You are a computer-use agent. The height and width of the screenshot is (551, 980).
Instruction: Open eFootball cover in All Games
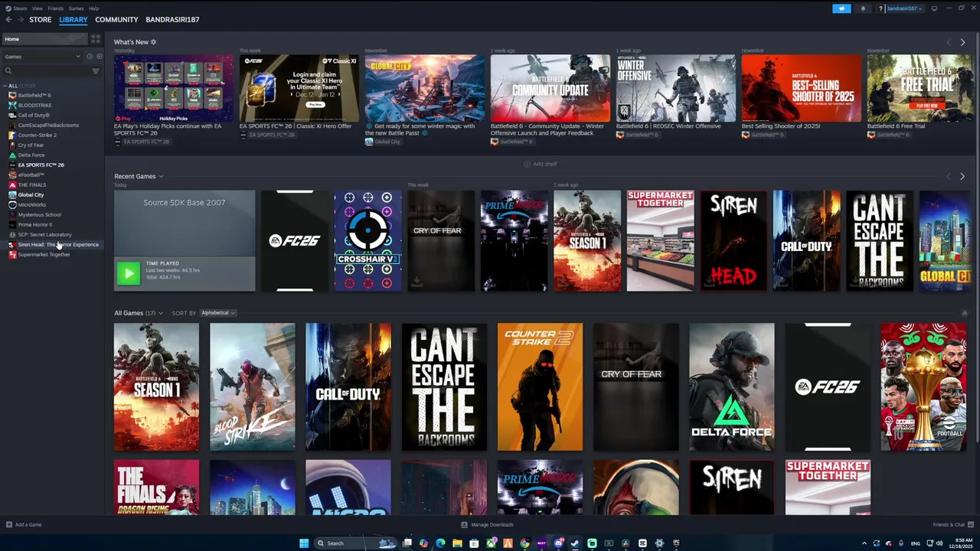(923, 387)
